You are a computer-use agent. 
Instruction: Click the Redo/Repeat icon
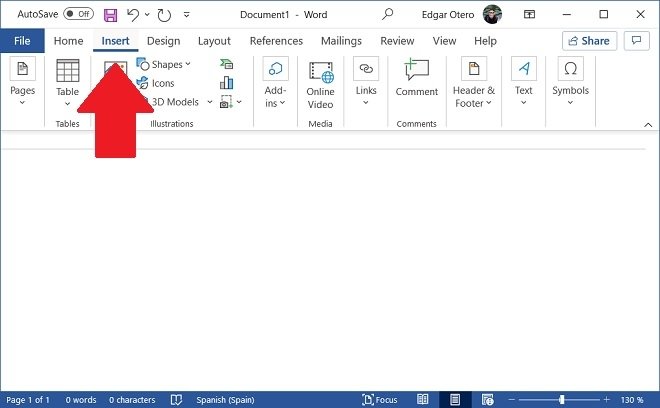(x=164, y=15)
